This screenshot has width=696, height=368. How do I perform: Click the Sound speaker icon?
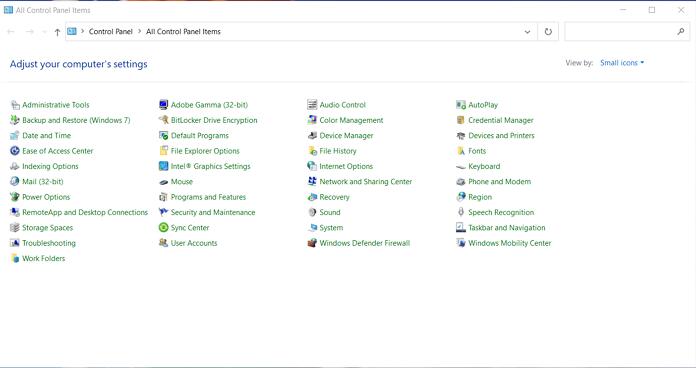pyautogui.click(x=312, y=213)
